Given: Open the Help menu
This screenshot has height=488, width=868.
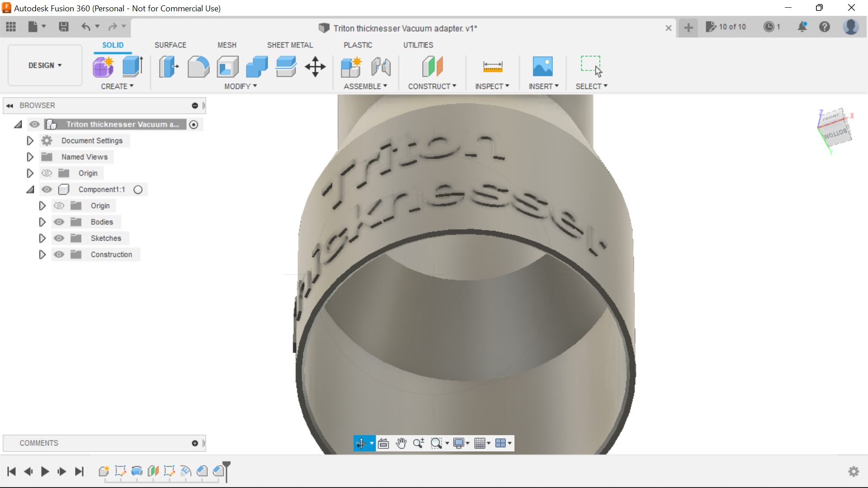Looking at the screenshot, I should pyautogui.click(x=825, y=27).
